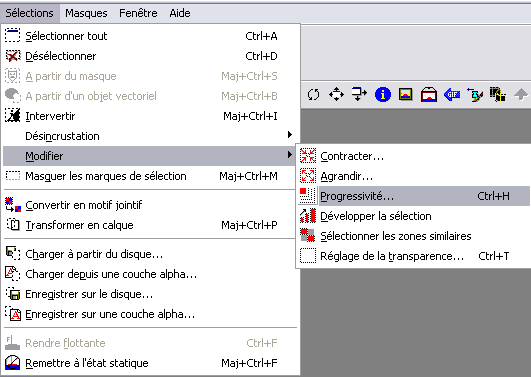Viewport: 531px width, 377px height.
Task: Click the Réglage de la transparence icon
Action: click(308, 256)
